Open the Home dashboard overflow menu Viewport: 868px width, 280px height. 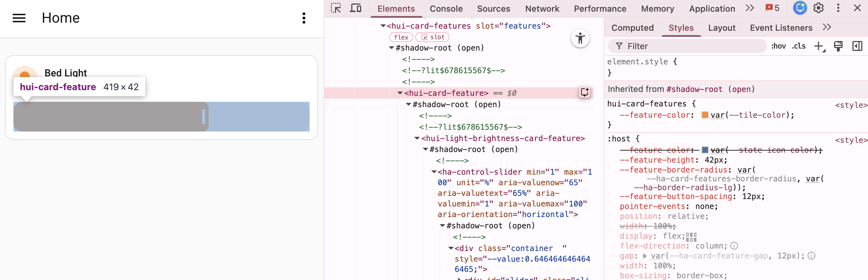(x=304, y=18)
